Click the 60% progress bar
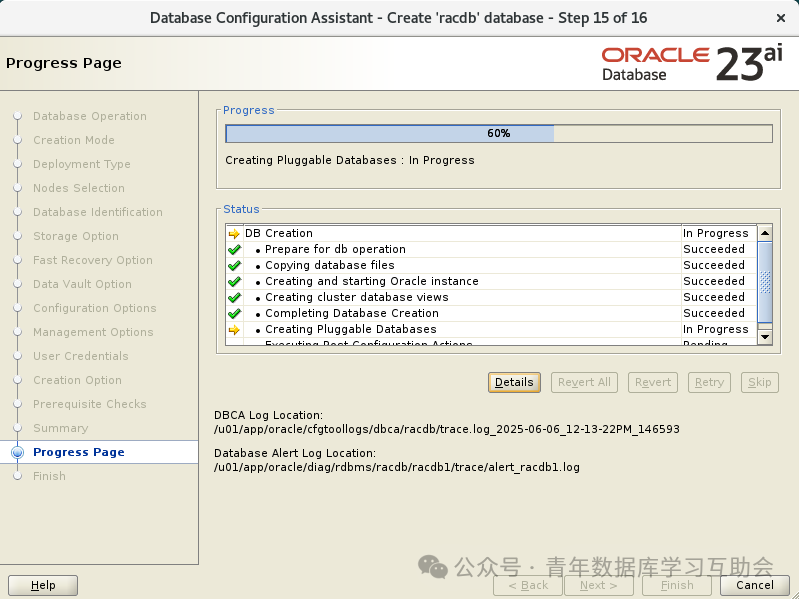Viewport: 799px width, 599px height. coord(499,133)
